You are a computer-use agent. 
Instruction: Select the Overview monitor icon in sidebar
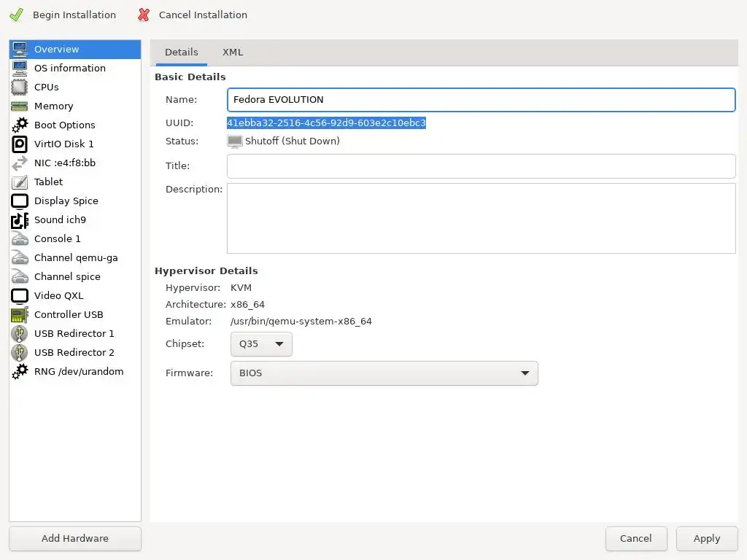point(20,49)
